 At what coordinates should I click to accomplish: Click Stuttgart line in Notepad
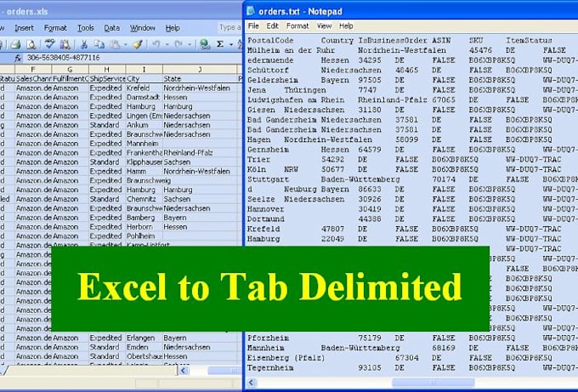point(412,179)
